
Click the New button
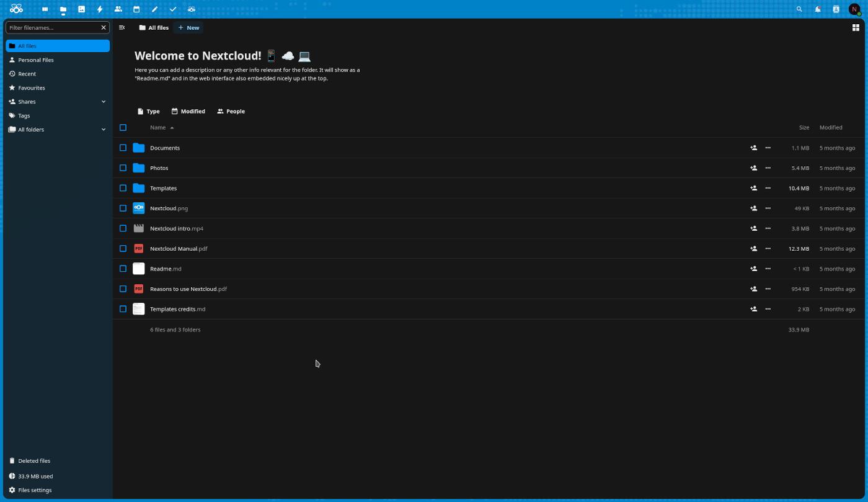[188, 27]
